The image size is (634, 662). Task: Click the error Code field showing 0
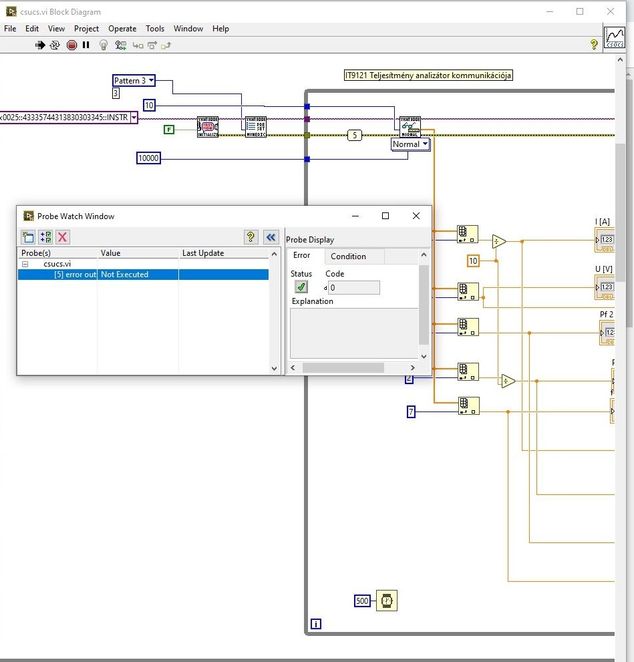coord(354,288)
